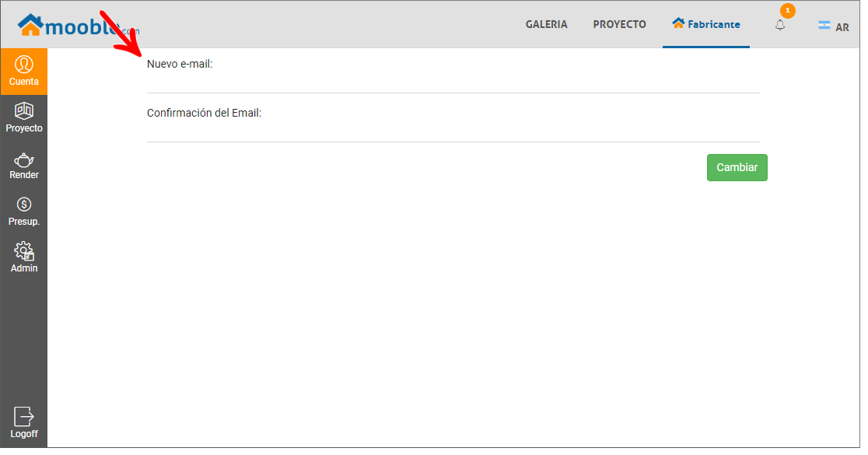Screen dimensions: 868x455
Task: Open the notifications bell
Action: tap(780, 25)
